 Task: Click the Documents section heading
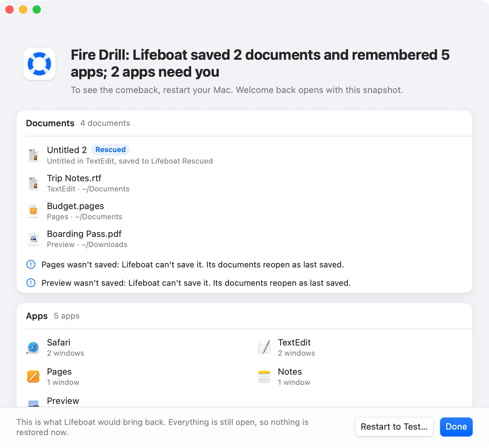click(x=50, y=123)
